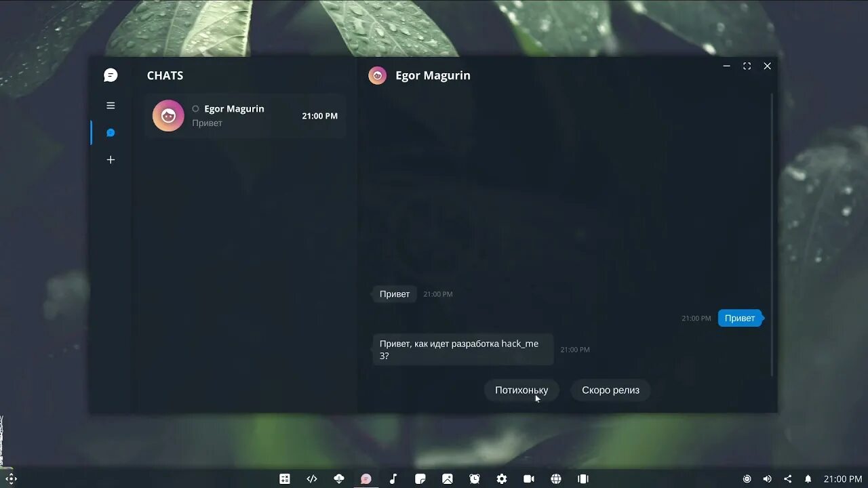
Task: Click the CHATS heading
Action: (x=165, y=75)
